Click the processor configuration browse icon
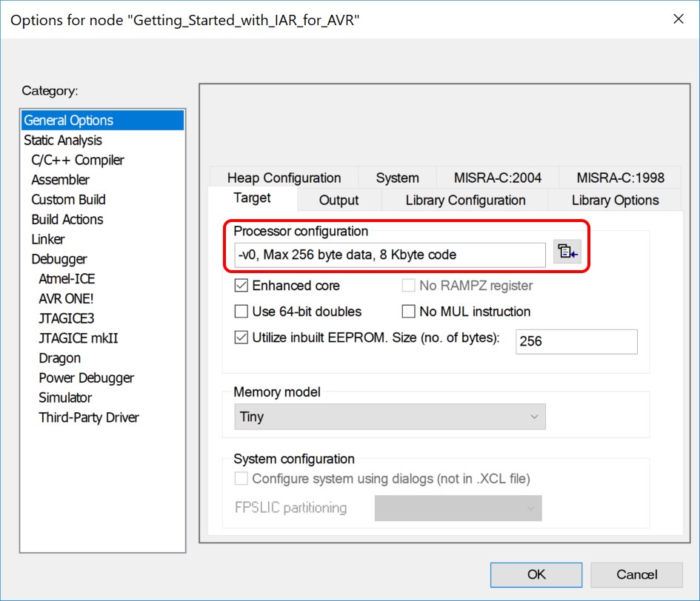 567,253
